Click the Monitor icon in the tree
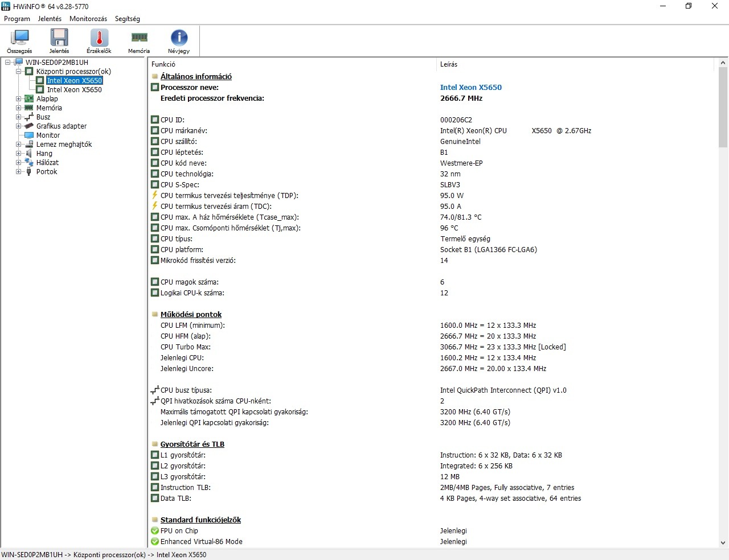The image size is (729, 560). click(29, 135)
